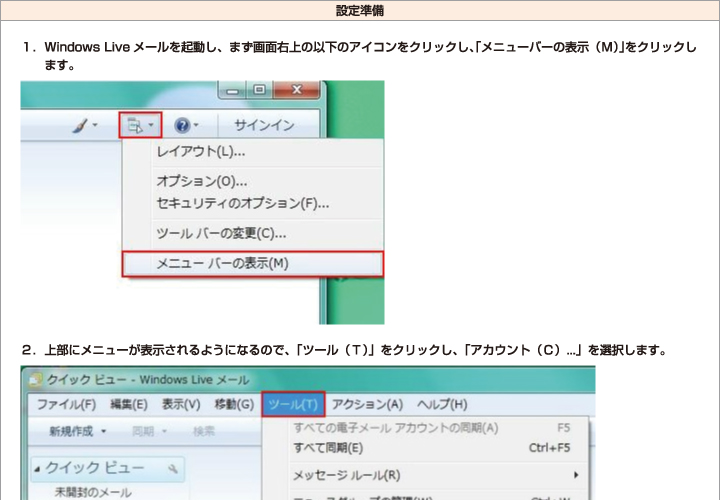Choose オプション(O)... in the menu
Image resolution: width=720 pixels, height=500 pixels.
point(202,181)
